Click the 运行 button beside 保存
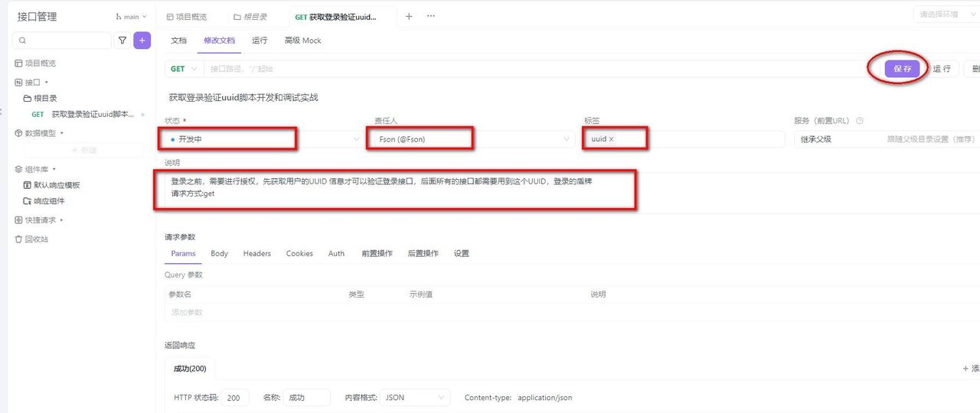Viewport: 980px width, 413px height. coord(942,69)
